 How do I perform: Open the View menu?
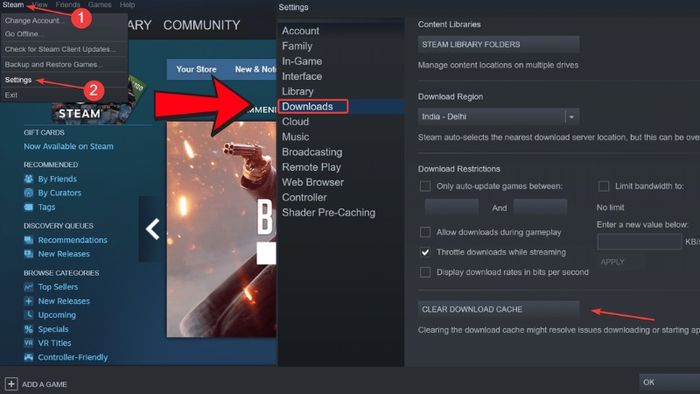tap(40, 4)
